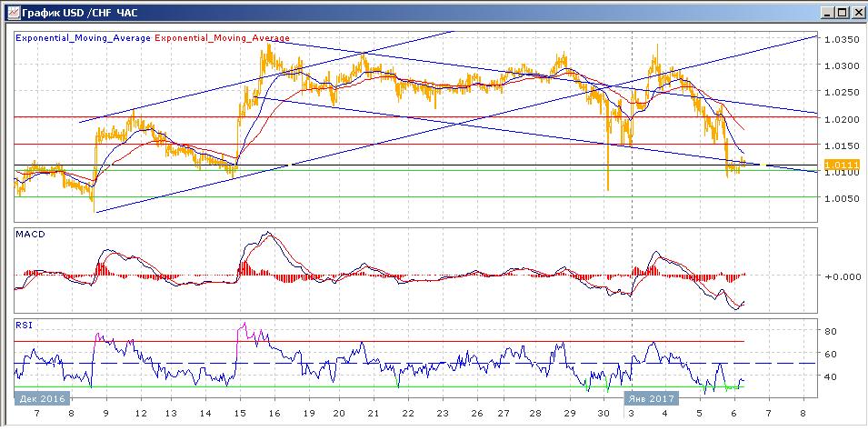Click RSI axis label 40
868x431 pixels.
[x=831, y=376]
